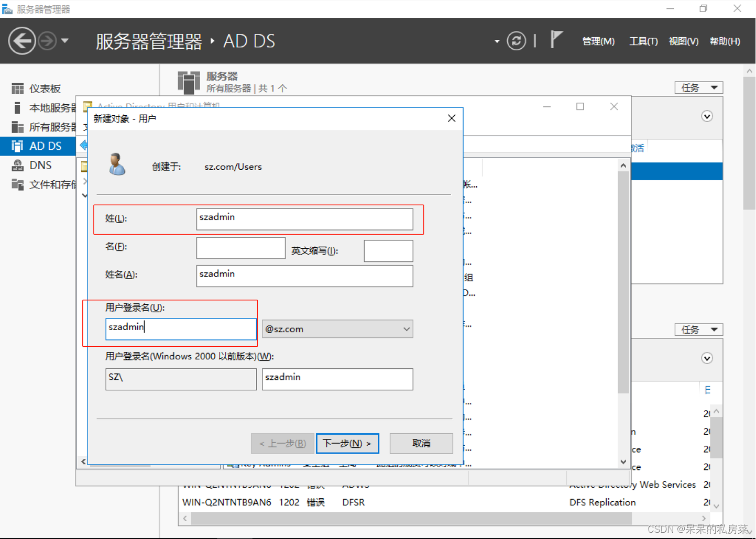
Task: Open navigation history dropdown beside forward arrow
Action: [x=65, y=41]
